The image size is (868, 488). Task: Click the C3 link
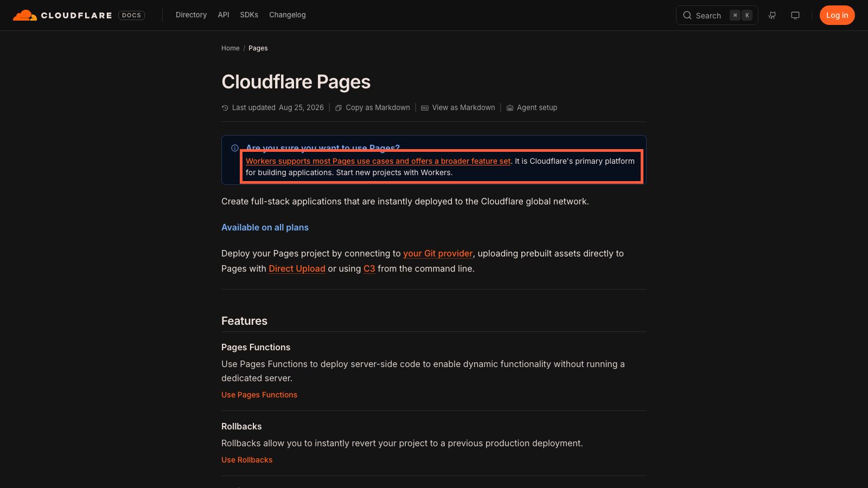pos(369,268)
